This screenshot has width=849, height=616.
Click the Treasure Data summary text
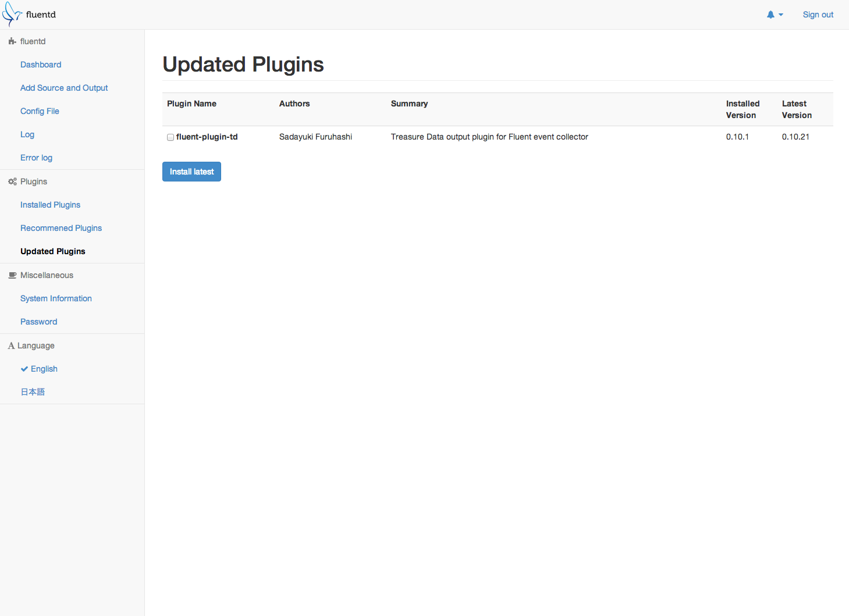coord(489,137)
